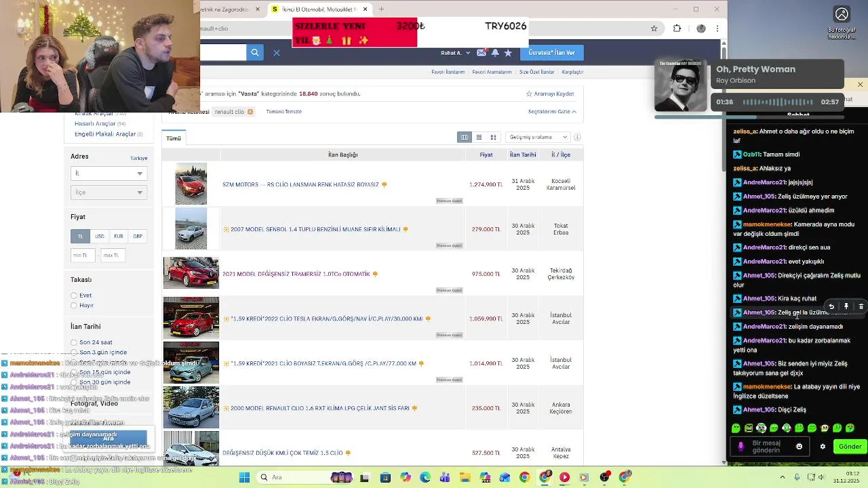868x488 pixels.
Task: Open a new browser tab with plus
Action: [x=381, y=9]
